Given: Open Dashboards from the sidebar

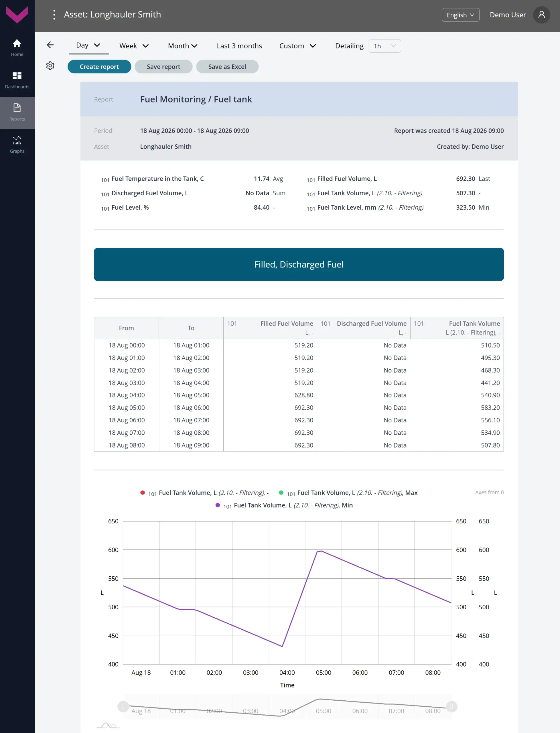Looking at the screenshot, I should coord(17,80).
